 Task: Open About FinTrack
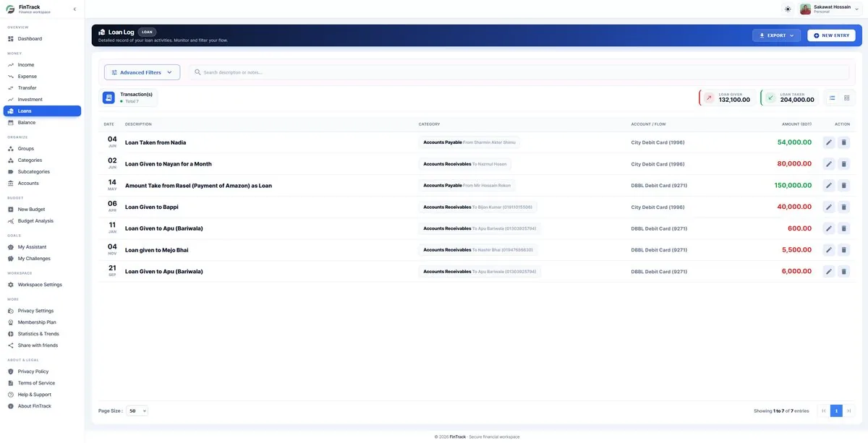[42, 405]
